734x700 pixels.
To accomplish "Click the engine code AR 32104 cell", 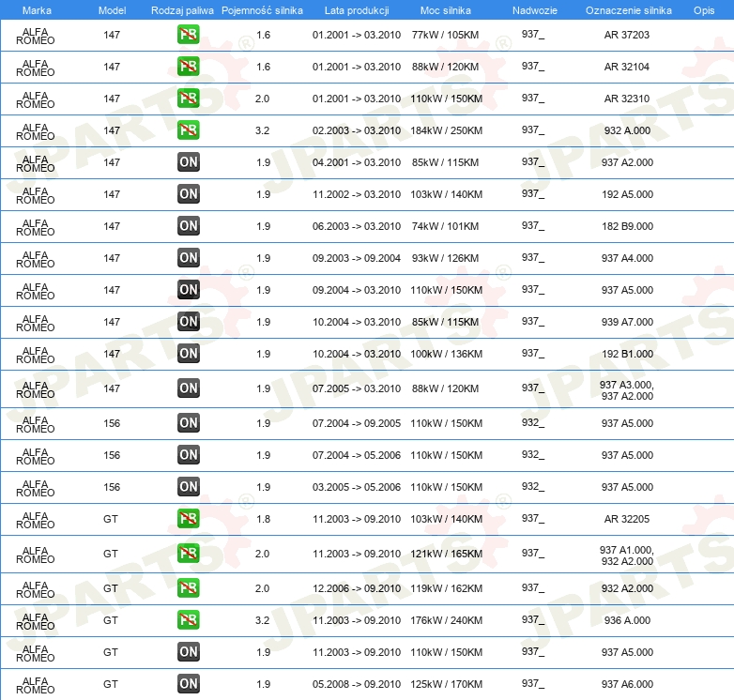I will (x=627, y=67).
